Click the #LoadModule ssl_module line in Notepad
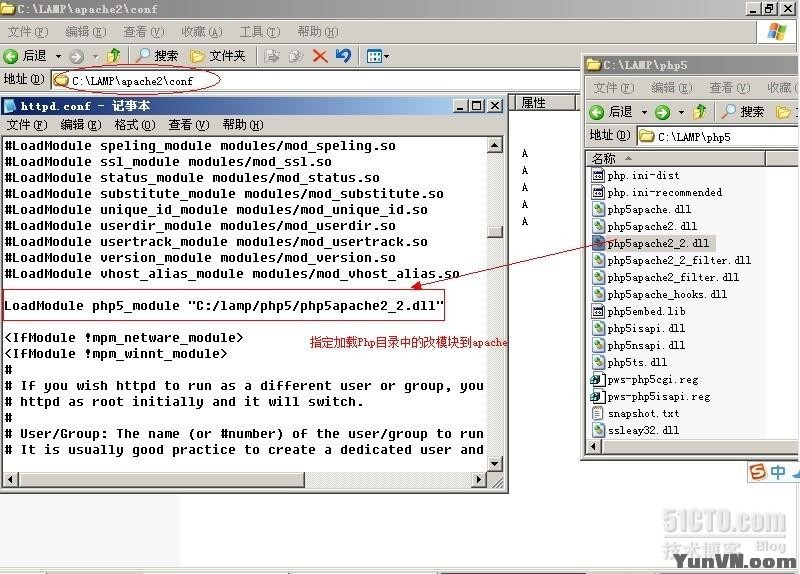This screenshot has width=800, height=574. pos(168,162)
